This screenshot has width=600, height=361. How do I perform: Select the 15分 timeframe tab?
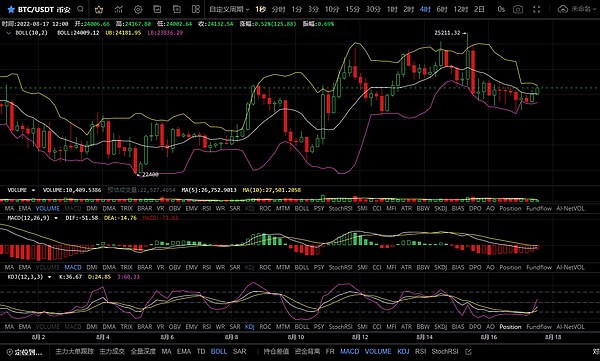352,9
